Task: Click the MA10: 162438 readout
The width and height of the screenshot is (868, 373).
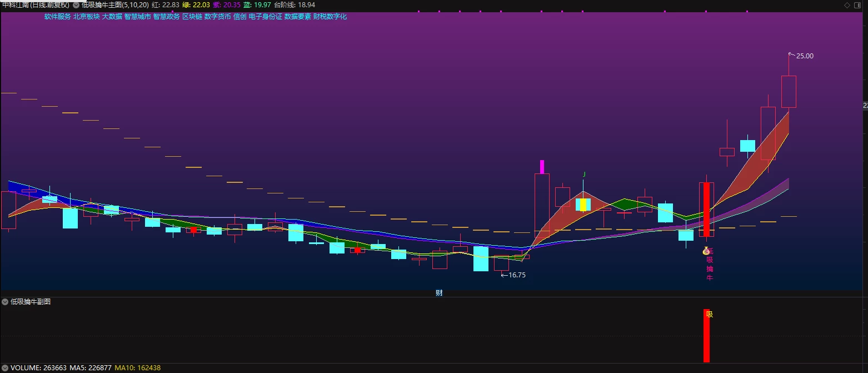Action: point(138,368)
